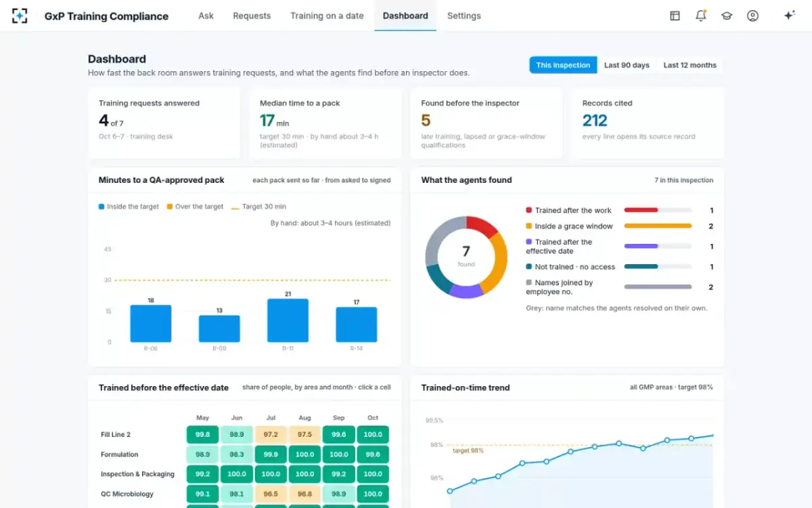
Task: Click the teal donut chart segment
Action: [438, 280]
